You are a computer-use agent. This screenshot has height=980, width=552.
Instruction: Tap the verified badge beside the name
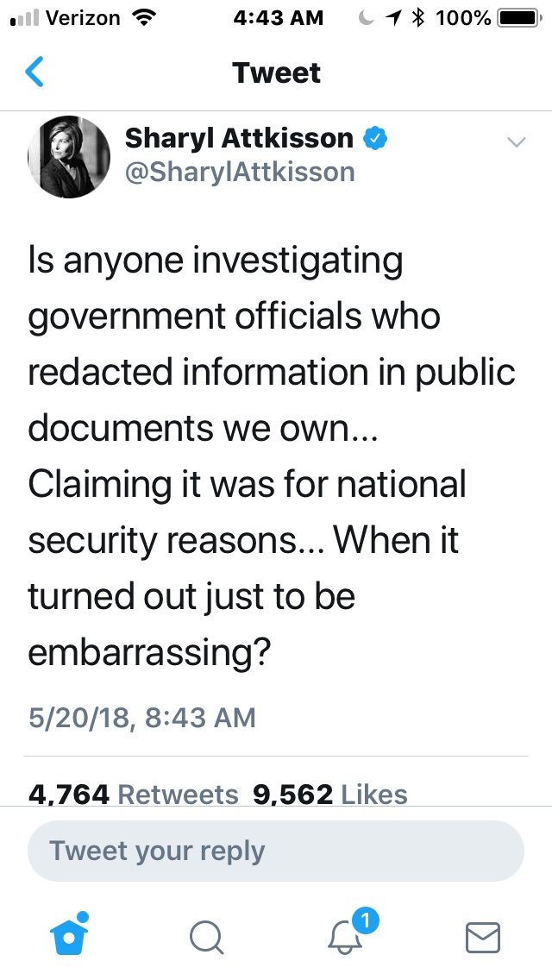374,138
